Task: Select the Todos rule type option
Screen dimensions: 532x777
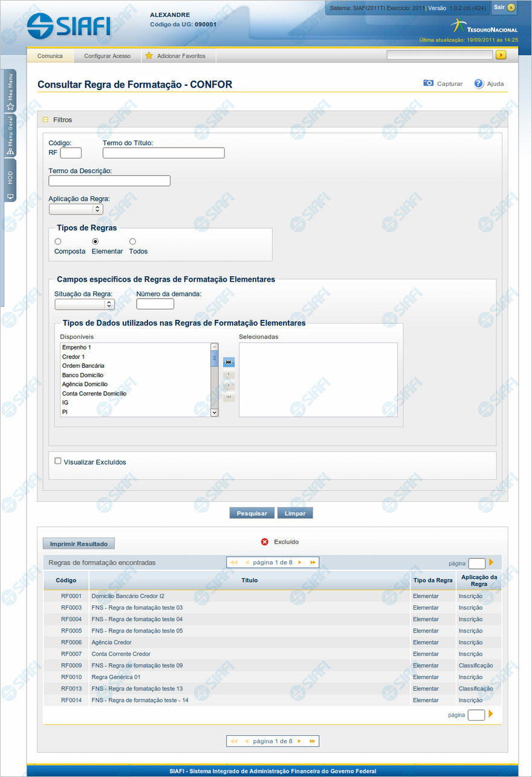Action: pos(132,242)
